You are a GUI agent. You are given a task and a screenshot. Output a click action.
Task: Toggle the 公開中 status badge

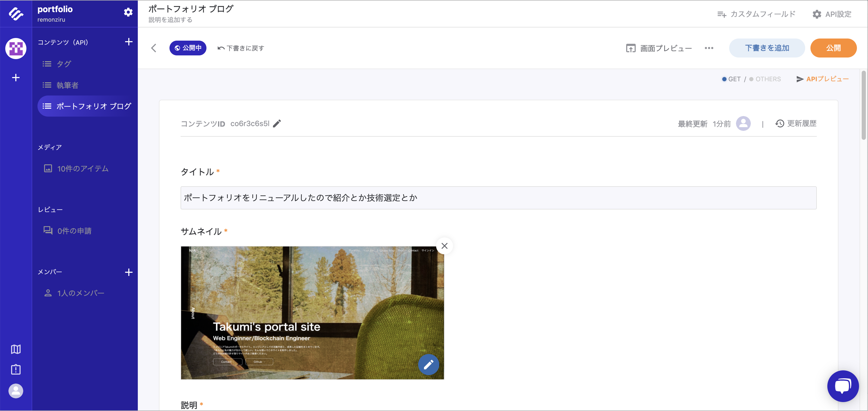[188, 48]
